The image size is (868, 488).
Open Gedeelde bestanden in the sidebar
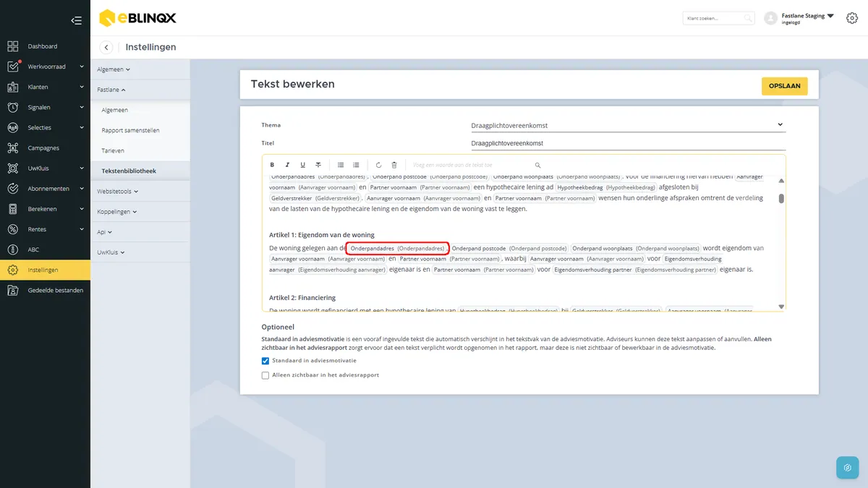(45, 290)
